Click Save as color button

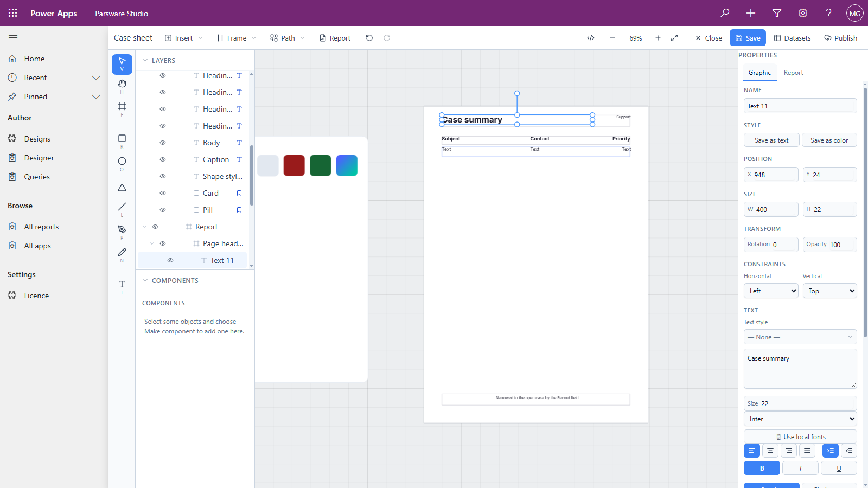[x=829, y=140]
